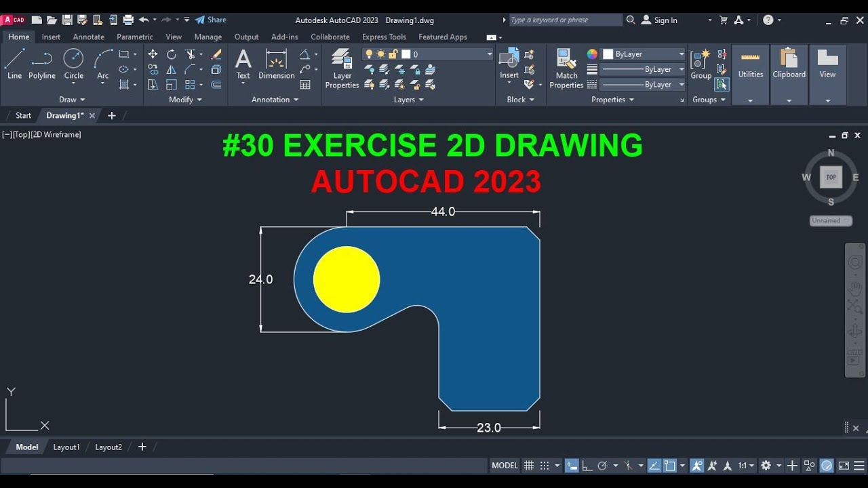Click the Trim scissors icon

[x=191, y=54]
